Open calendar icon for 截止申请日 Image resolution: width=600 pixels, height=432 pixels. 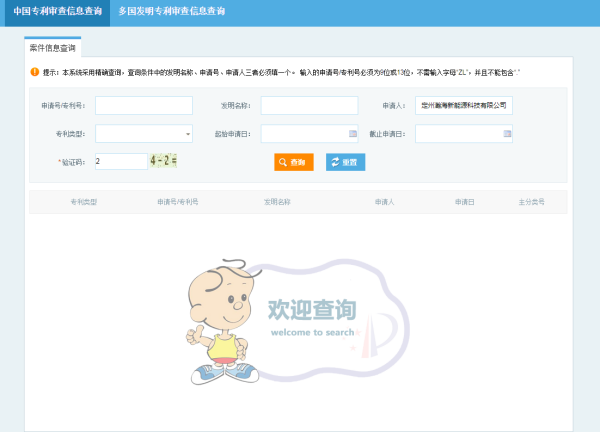pyautogui.click(x=506, y=133)
